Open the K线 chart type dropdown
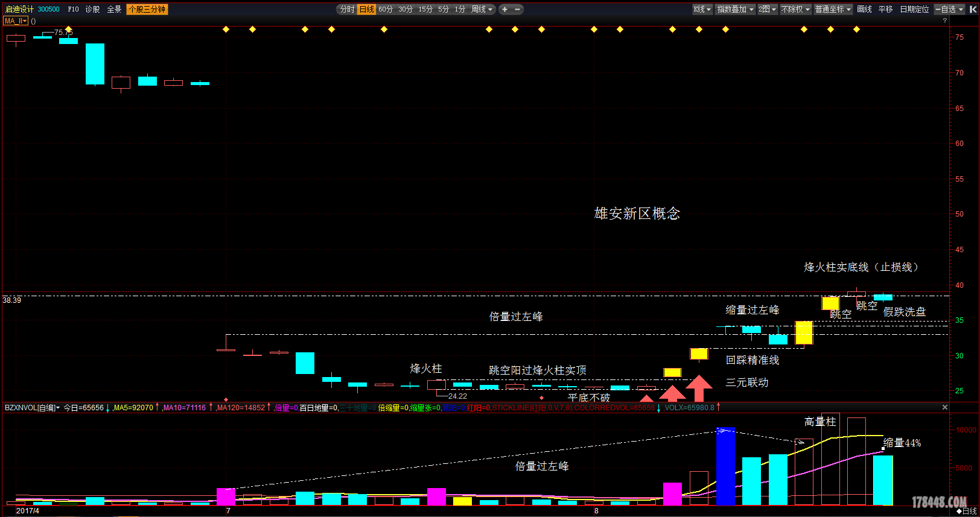The width and height of the screenshot is (980, 517). 702,9
